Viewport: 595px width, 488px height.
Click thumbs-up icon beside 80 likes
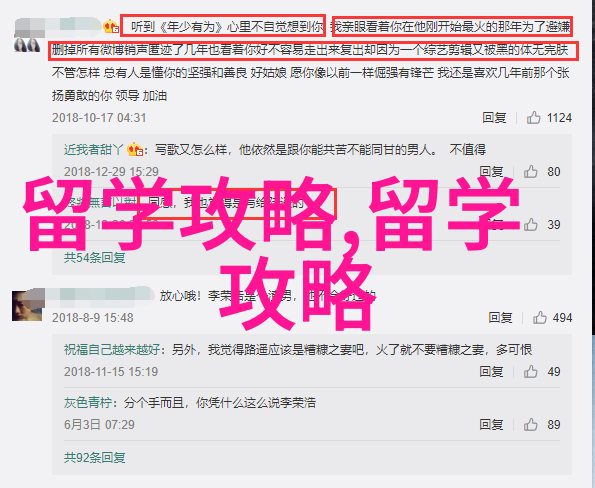pyautogui.click(x=531, y=172)
